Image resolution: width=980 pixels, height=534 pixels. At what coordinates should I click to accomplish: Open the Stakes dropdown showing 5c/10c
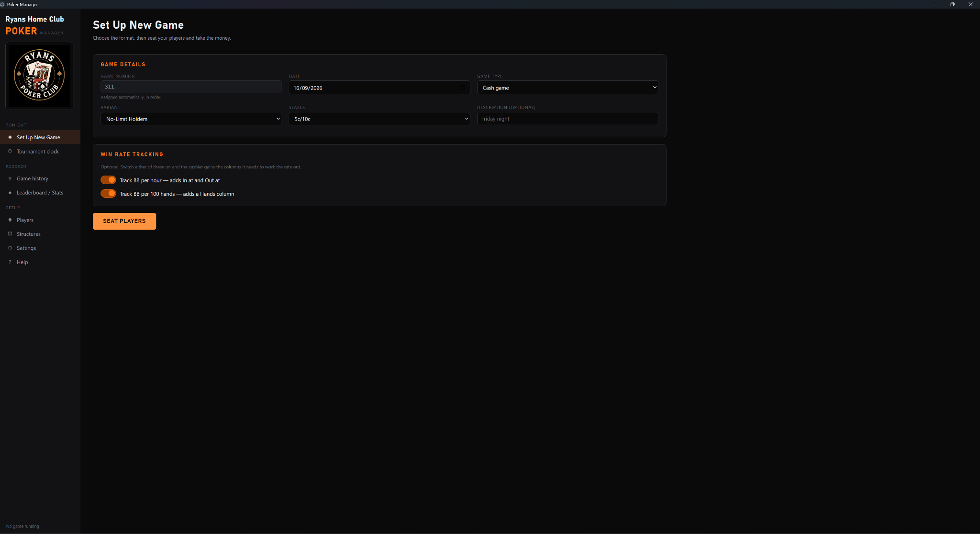pyautogui.click(x=379, y=119)
